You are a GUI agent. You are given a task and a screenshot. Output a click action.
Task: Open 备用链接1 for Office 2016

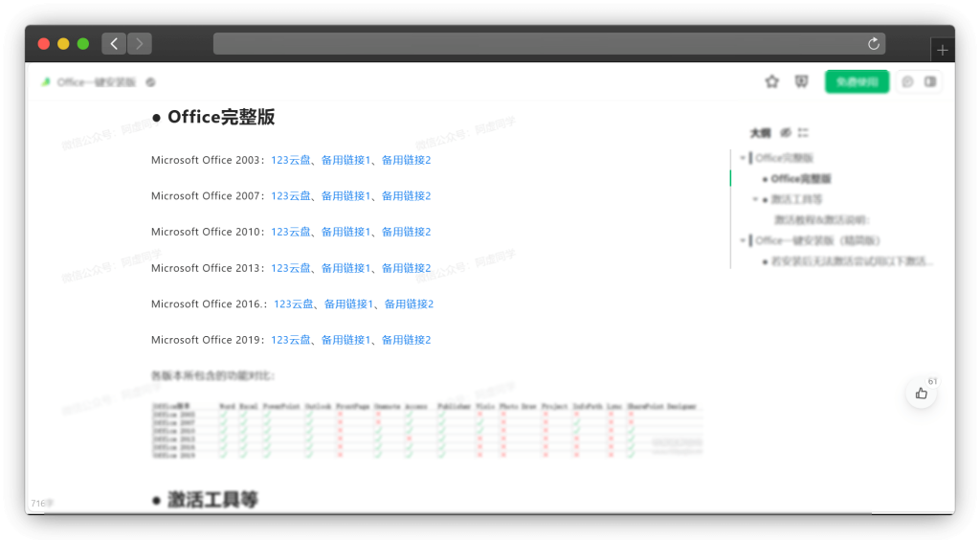point(348,304)
